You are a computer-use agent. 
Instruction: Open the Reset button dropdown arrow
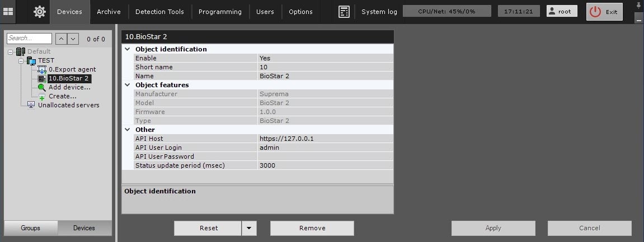[249, 228]
